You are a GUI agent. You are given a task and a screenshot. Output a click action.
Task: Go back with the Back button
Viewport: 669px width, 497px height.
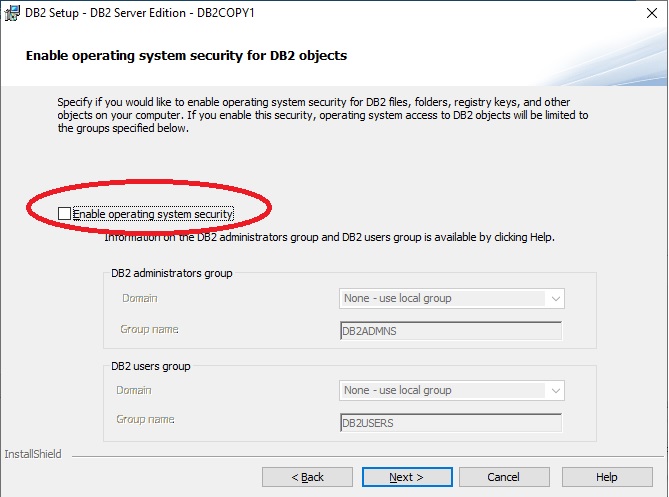tap(307, 477)
